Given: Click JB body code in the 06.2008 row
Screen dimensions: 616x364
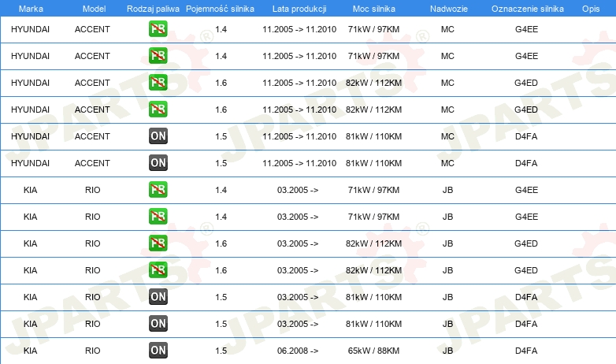Looking at the screenshot, I should point(447,351).
